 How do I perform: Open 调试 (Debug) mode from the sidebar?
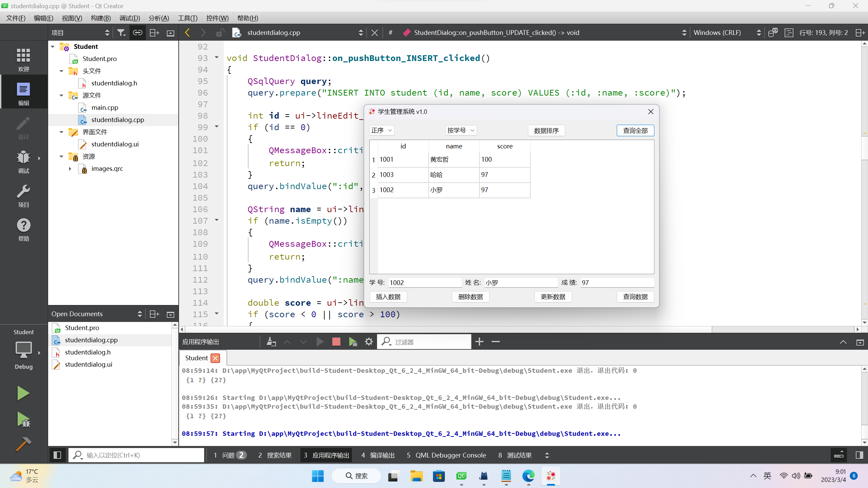[x=23, y=162]
